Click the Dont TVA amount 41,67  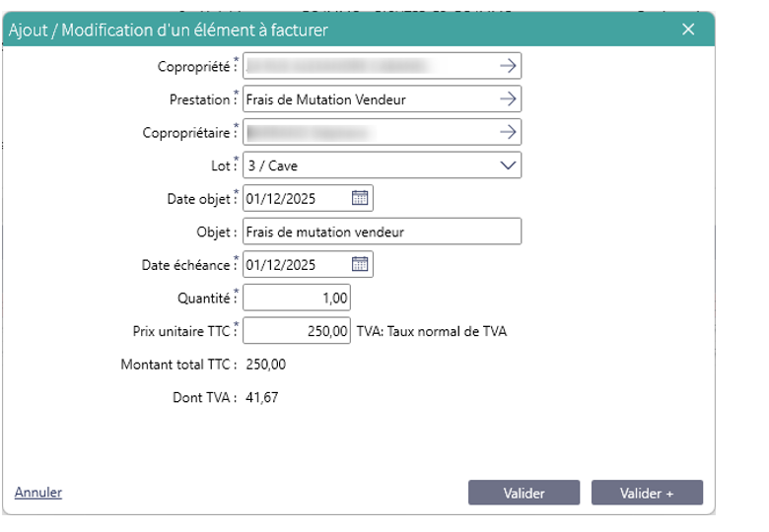coord(262,397)
